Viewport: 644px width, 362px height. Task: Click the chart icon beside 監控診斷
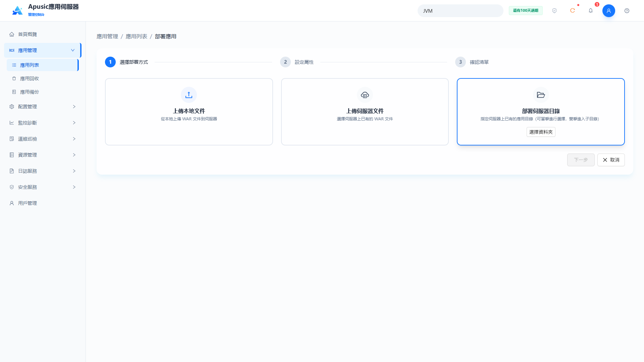12,123
